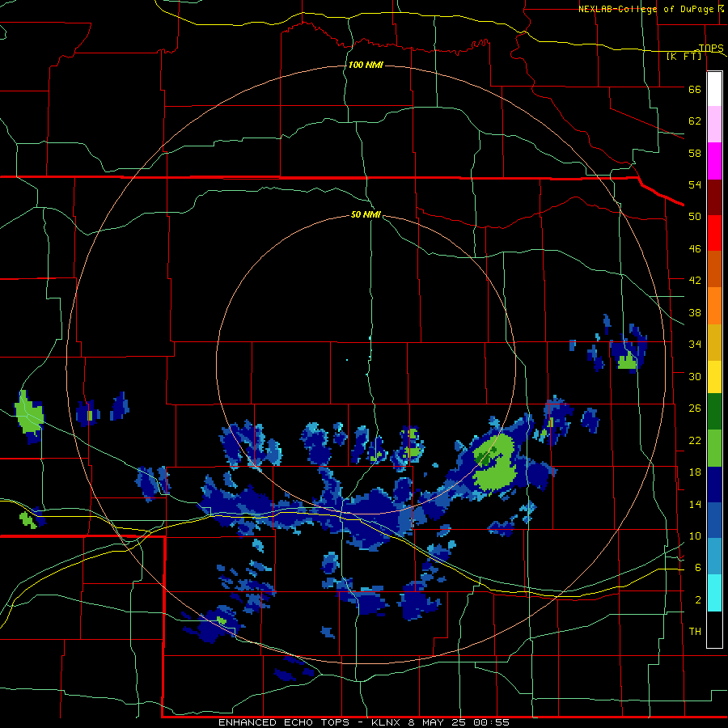Click the 100 NMI range ring label
Screen dimensions: 728x728
[366, 65]
